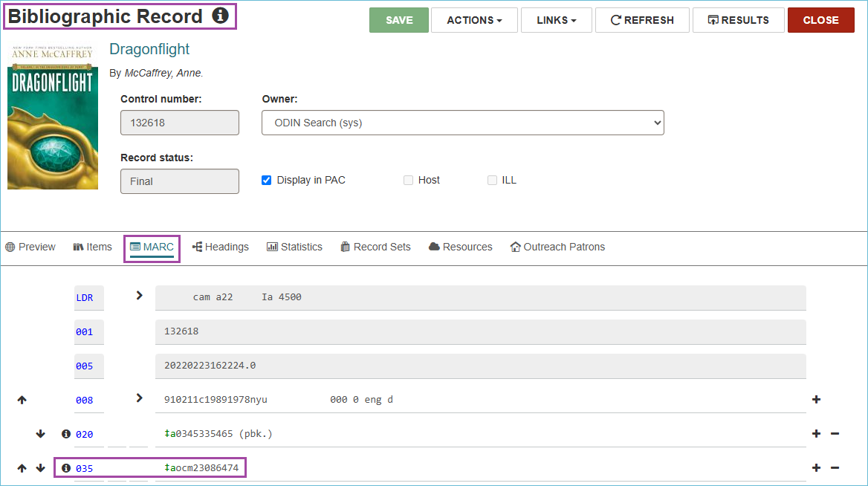Viewport: 868px width, 486px height.
Task: Switch to the Preview tab
Action: click(x=30, y=247)
